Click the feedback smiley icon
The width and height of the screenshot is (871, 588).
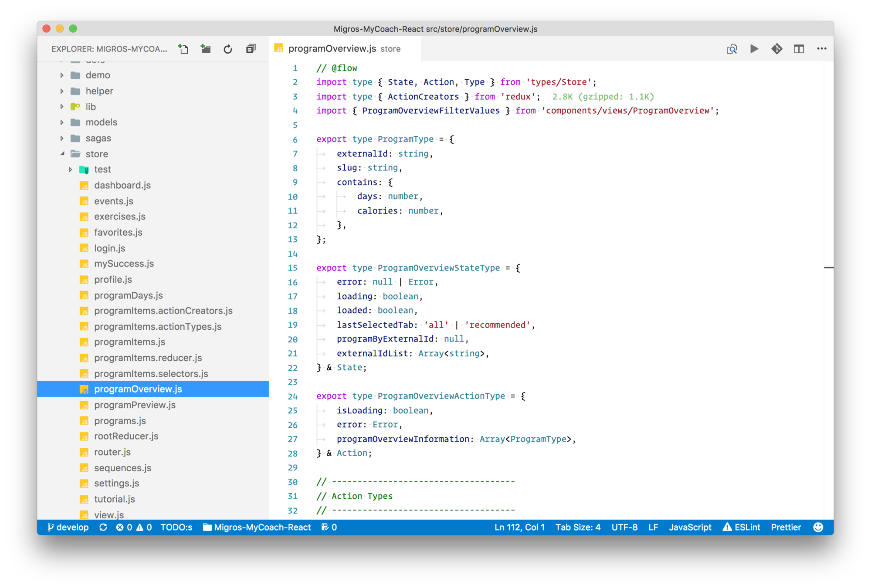pyautogui.click(x=818, y=527)
